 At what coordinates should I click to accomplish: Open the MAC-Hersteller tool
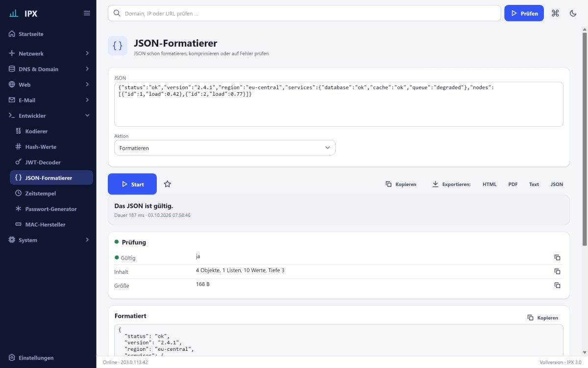point(51,224)
